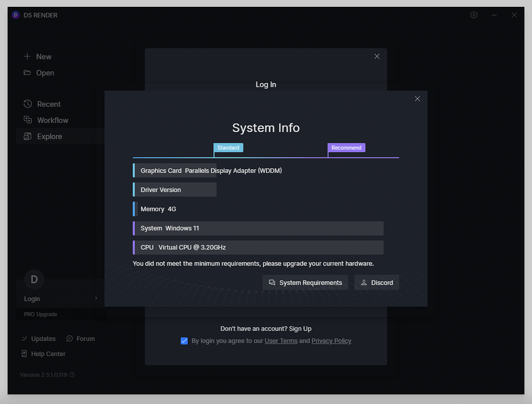Expand the Login chevron arrow
Image resolution: width=532 pixels, height=404 pixels.
pyautogui.click(x=96, y=299)
